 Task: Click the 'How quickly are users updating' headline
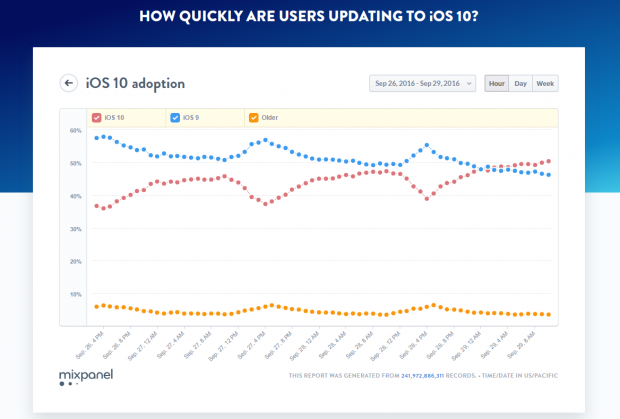pyautogui.click(x=310, y=19)
